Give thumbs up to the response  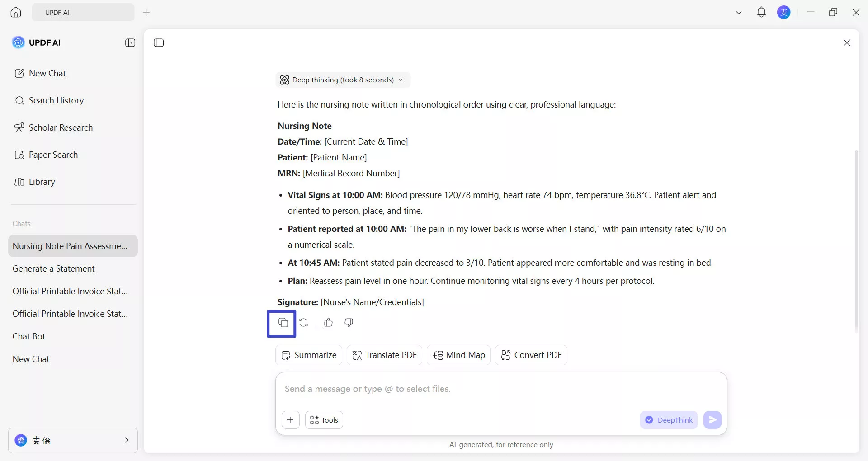click(328, 323)
